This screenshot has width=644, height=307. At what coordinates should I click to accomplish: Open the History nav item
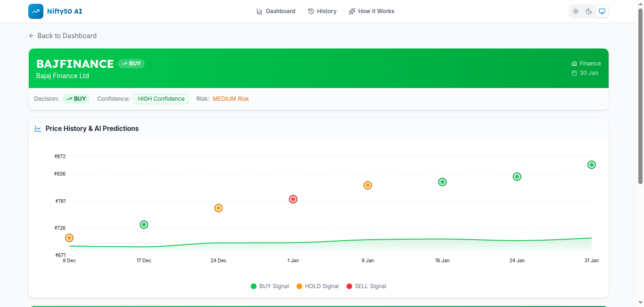point(322,11)
